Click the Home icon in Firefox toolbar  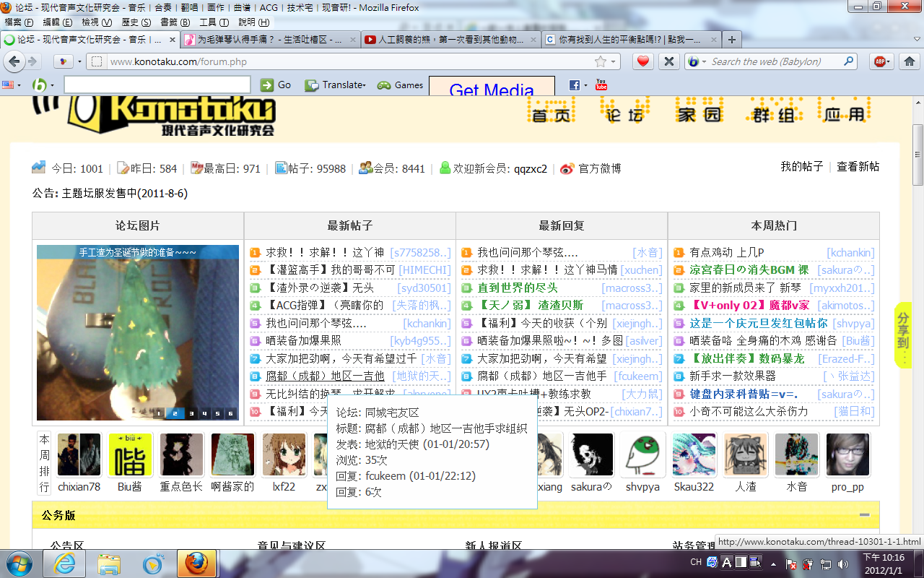pyautogui.click(x=908, y=61)
